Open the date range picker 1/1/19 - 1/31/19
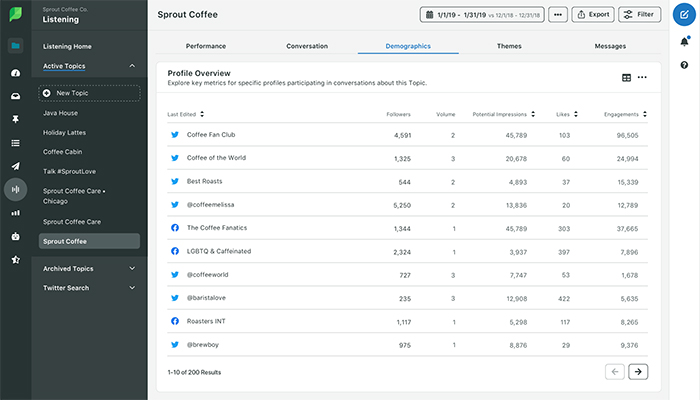This screenshot has width=700, height=400. pos(482,15)
